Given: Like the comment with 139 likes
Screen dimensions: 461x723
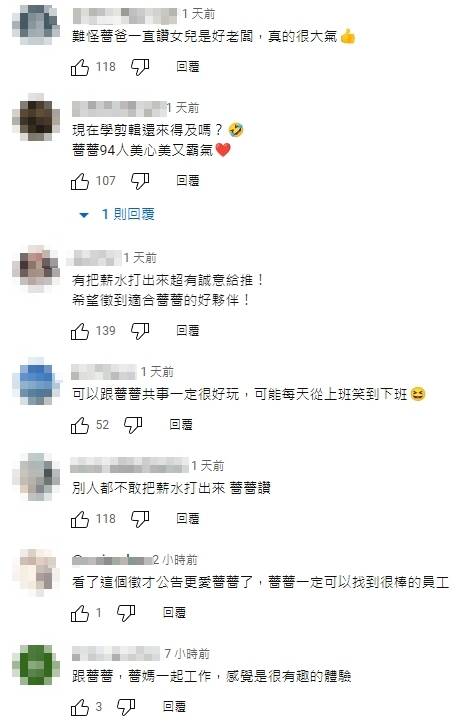Looking at the screenshot, I should [x=80, y=331].
